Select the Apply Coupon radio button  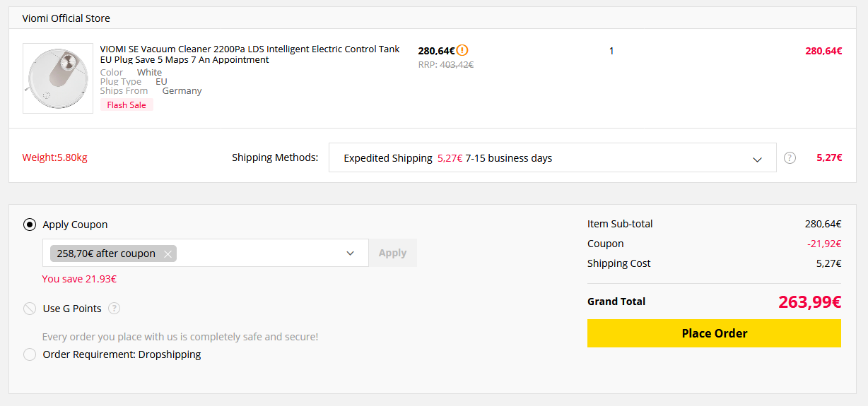coord(30,225)
